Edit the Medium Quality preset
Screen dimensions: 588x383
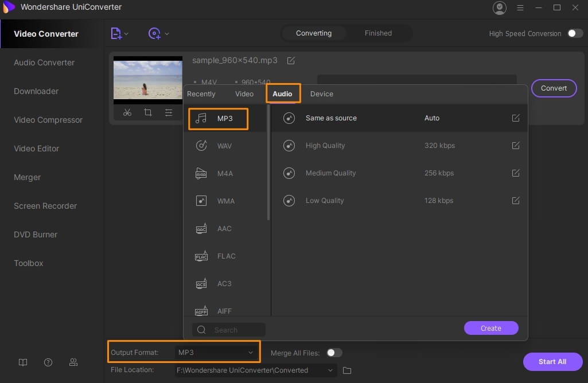(x=516, y=173)
